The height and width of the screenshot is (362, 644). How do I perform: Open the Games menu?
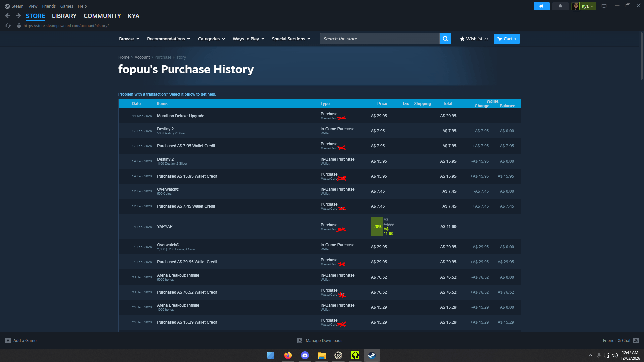click(66, 6)
